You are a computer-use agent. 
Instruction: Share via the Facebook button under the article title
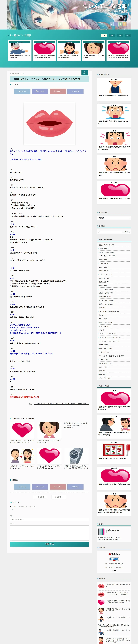(40, 91)
